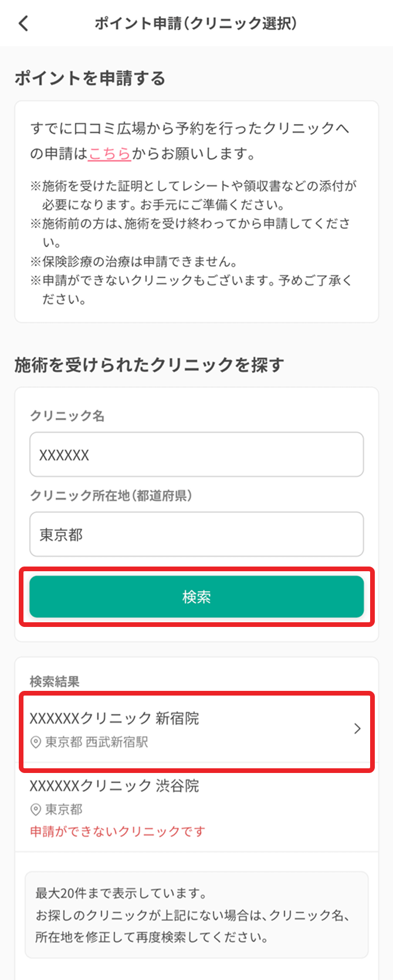Focus the クリニック名 input field
This screenshot has height=980, width=393.
[196, 455]
